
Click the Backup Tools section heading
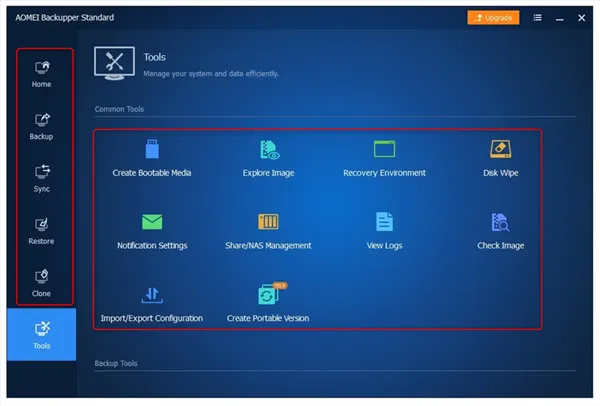pyautogui.click(x=116, y=363)
